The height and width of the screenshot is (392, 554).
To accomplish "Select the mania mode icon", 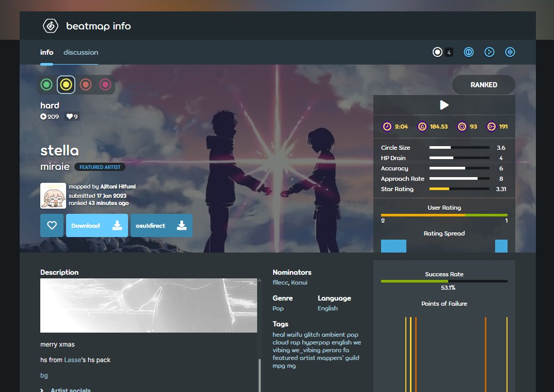I will pyautogui.click(x=510, y=52).
